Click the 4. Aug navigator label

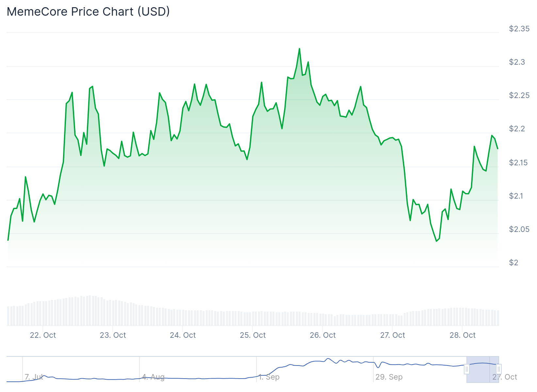coord(153,377)
